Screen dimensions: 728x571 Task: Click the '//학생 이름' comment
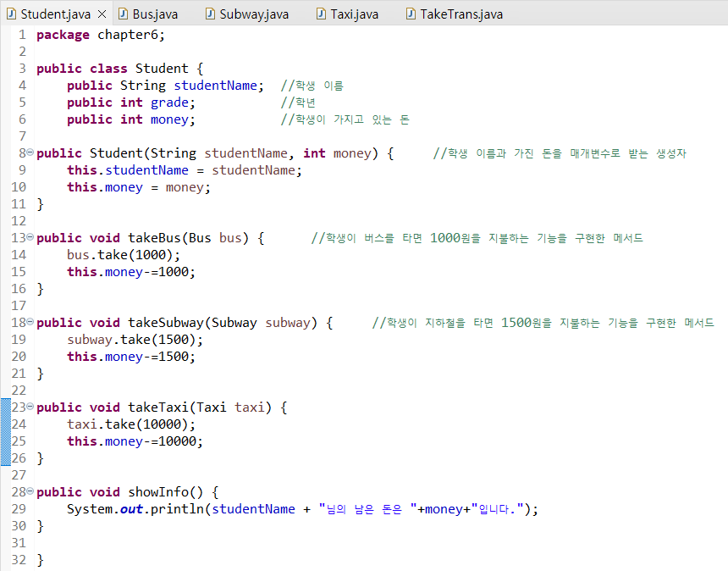(312, 86)
